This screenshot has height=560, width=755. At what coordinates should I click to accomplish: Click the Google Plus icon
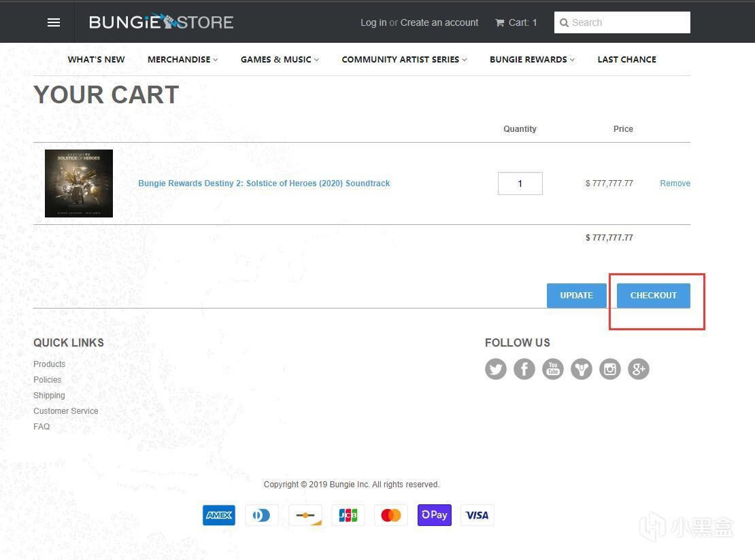[x=639, y=369]
